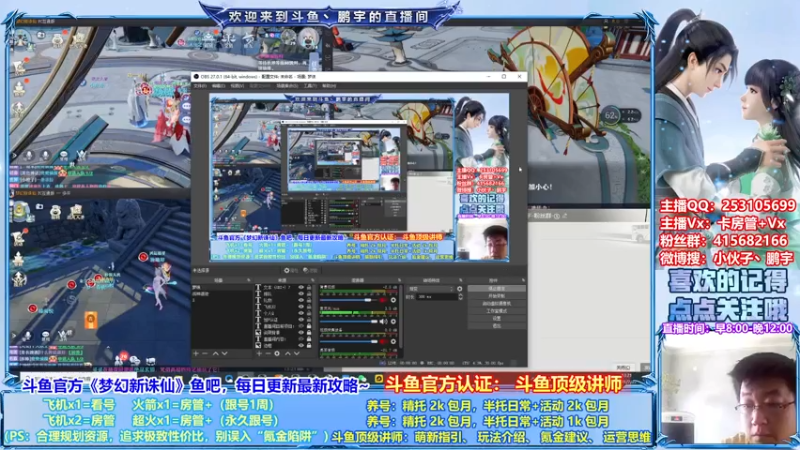Screen dimensions: 800x450
Task: Open the 工具 Tools menu in OBS
Action: click(310, 86)
